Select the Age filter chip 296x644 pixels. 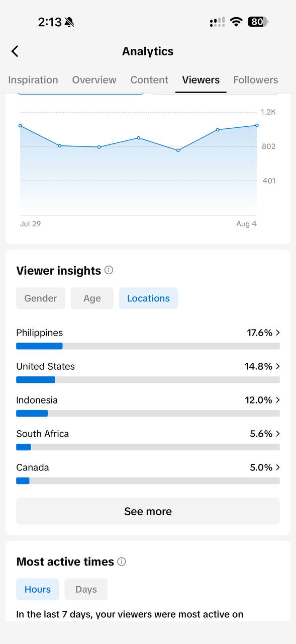[x=92, y=298]
